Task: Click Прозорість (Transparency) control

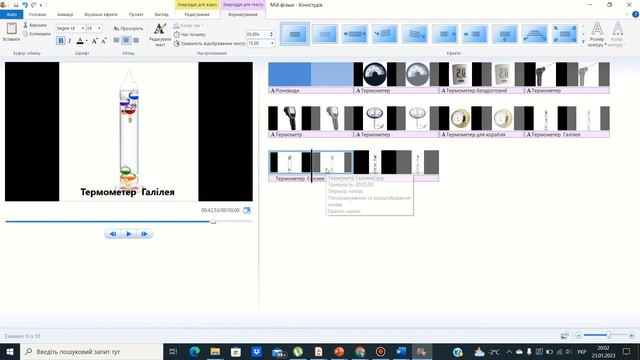Action: click(128, 28)
